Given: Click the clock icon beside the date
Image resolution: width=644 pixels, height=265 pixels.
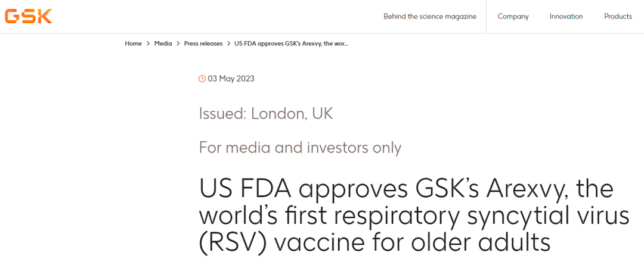Looking at the screenshot, I should [x=202, y=79].
